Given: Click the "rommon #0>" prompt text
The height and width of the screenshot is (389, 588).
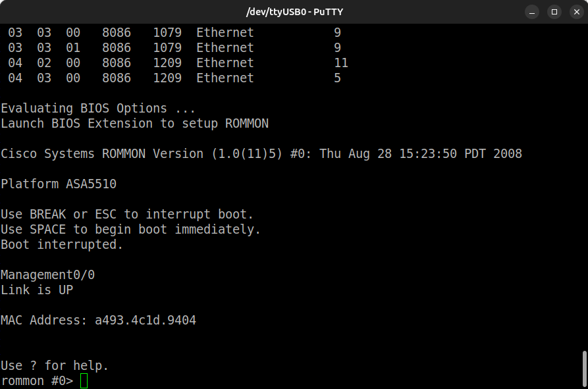Looking at the screenshot, I should tap(37, 381).
